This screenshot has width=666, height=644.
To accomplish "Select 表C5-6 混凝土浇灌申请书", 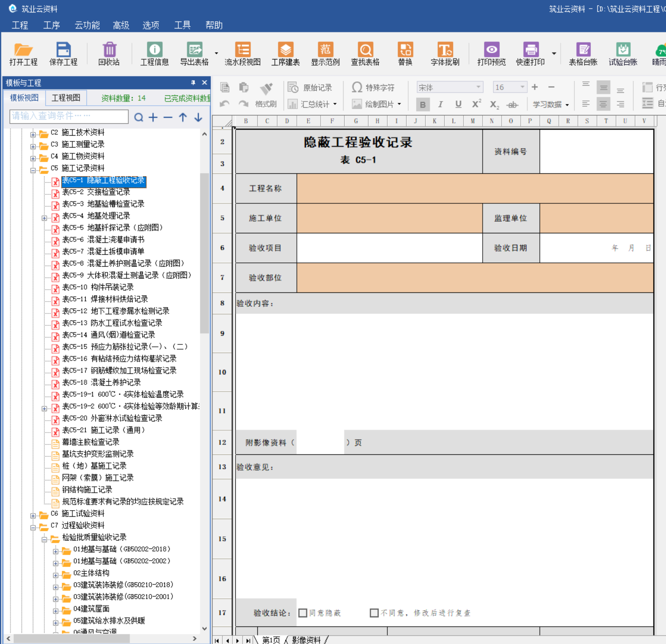I will point(103,240).
